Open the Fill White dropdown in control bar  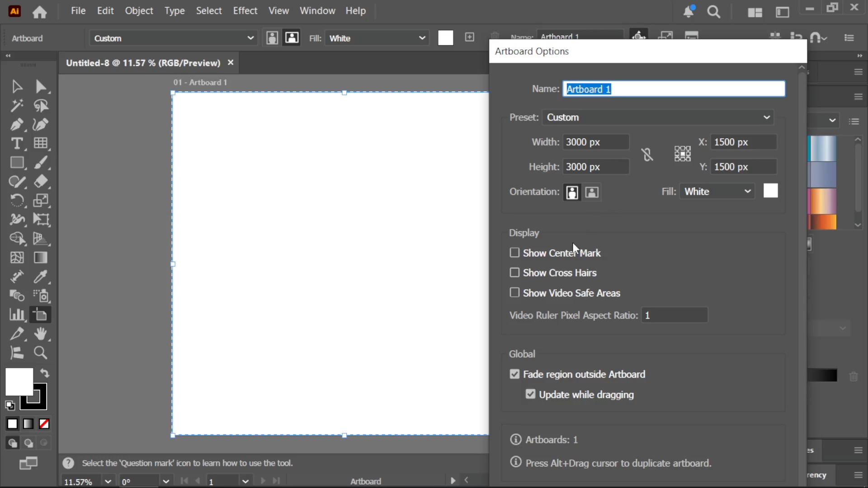pos(377,38)
